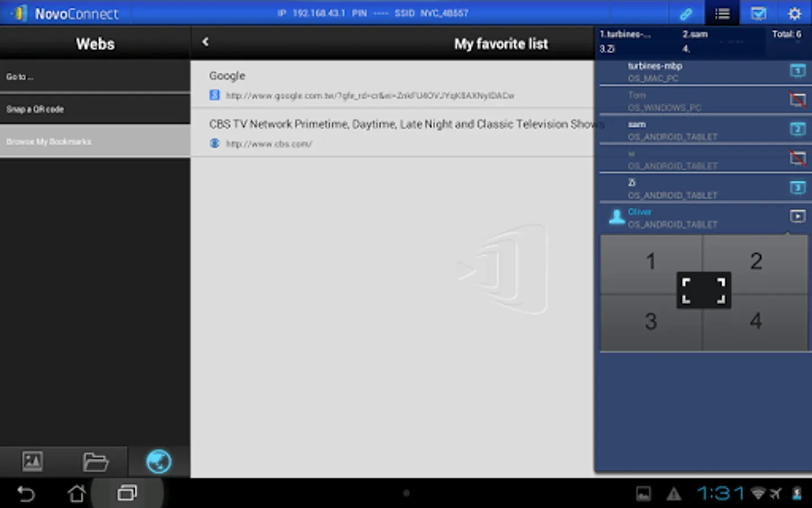Select the Tom participant row
This screenshot has height=508, width=812.
pyautogui.click(x=705, y=101)
